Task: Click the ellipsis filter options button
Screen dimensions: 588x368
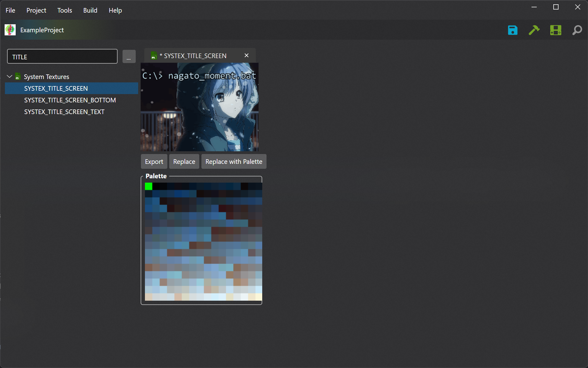Action: click(129, 57)
